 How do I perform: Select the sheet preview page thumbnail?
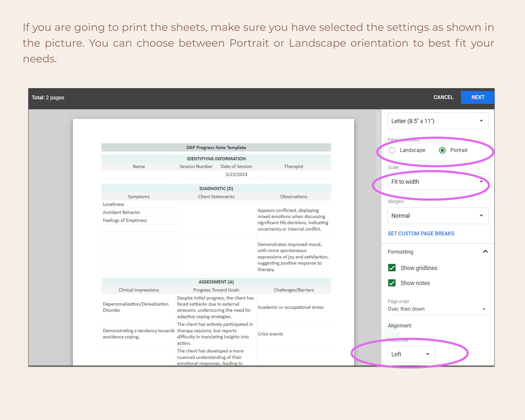(214, 241)
